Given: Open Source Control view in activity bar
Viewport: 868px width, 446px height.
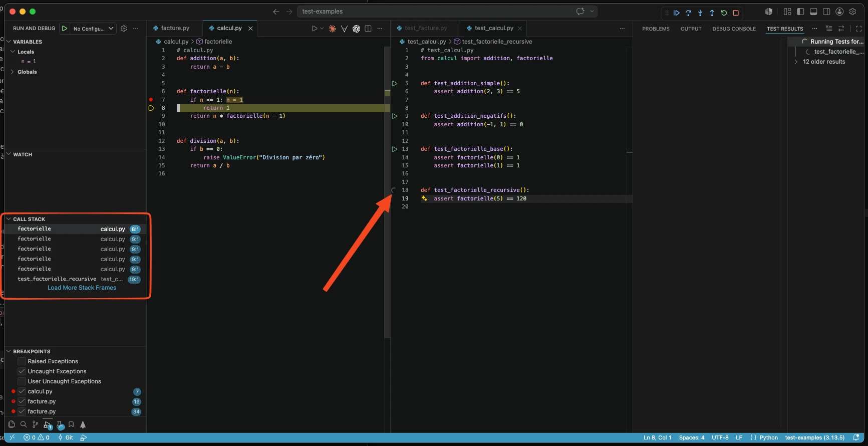Looking at the screenshot, I should [x=35, y=424].
